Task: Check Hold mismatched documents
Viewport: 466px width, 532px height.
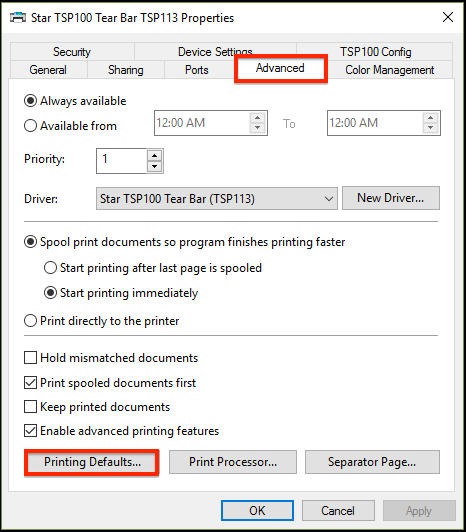Action: [31, 358]
